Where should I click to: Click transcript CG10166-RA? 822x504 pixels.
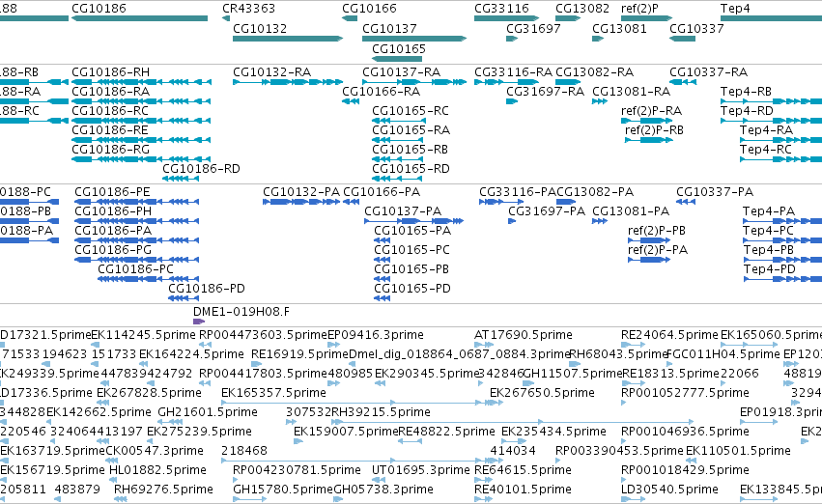pos(382,92)
